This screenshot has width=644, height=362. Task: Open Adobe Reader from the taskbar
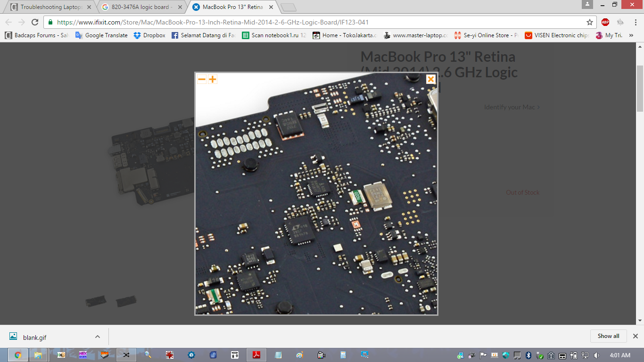click(x=256, y=355)
